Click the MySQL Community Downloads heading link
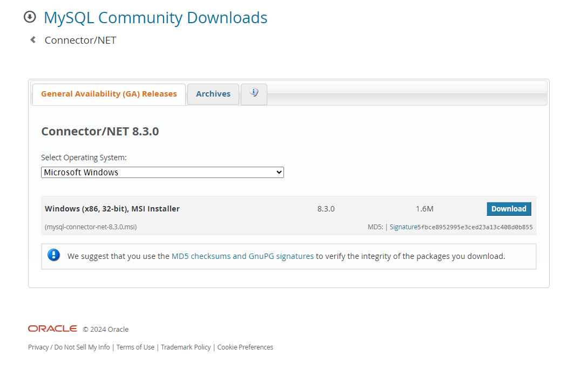 [156, 18]
